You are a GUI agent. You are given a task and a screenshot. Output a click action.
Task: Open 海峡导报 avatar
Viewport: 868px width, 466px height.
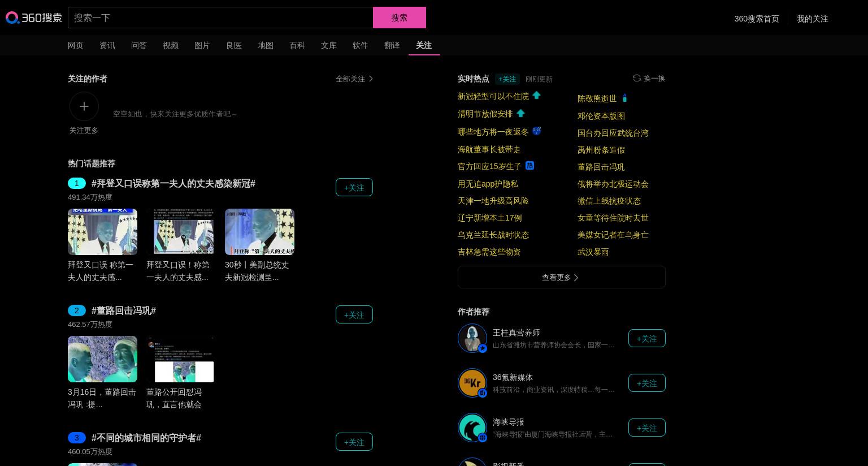pos(472,428)
